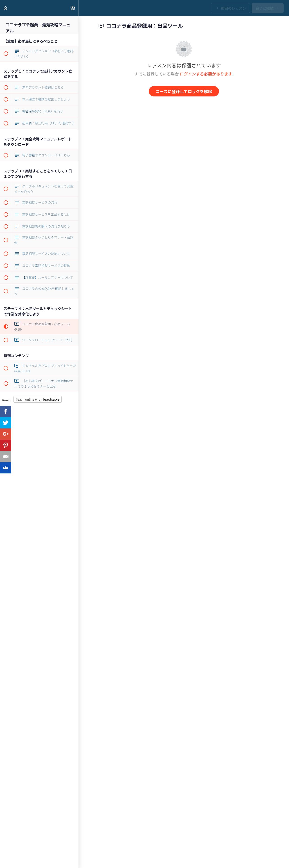Image resolution: width=289 pixels, height=868 pixels.
Task: Click the lock badge icon
Action: (x=184, y=49)
